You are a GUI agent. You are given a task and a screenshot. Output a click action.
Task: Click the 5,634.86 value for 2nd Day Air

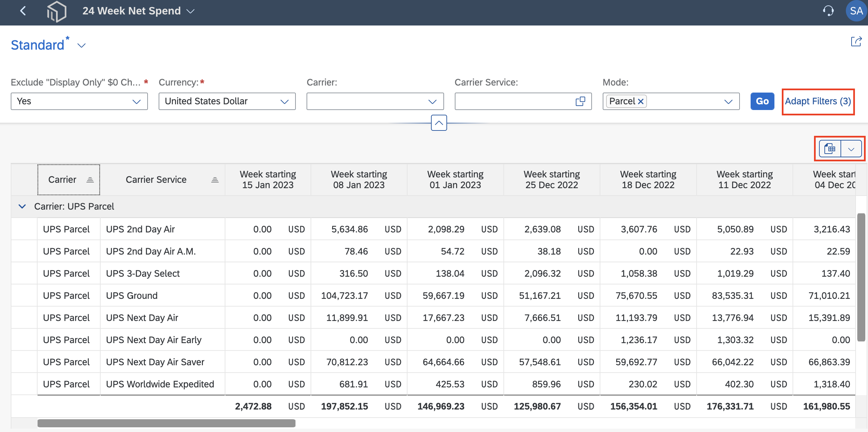click(349, 229)
